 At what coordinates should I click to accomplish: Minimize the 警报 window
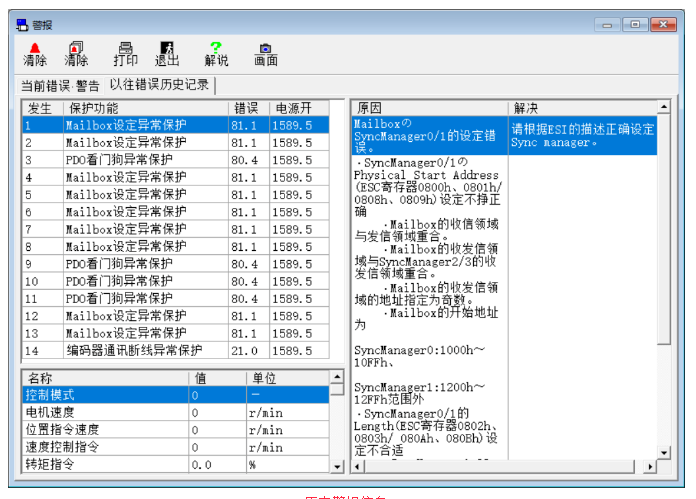pos(607,25)
